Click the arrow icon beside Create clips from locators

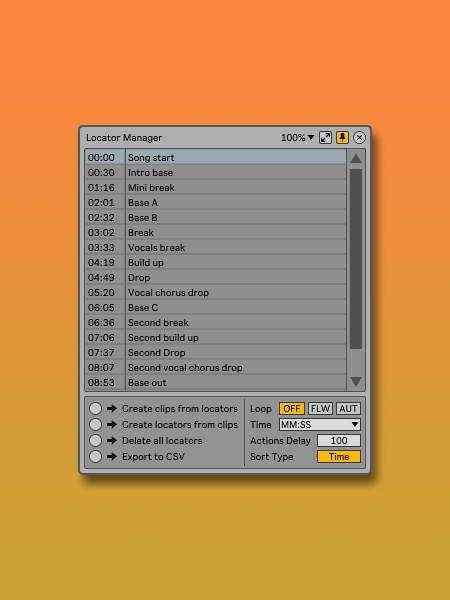click(x=112, y=408)
